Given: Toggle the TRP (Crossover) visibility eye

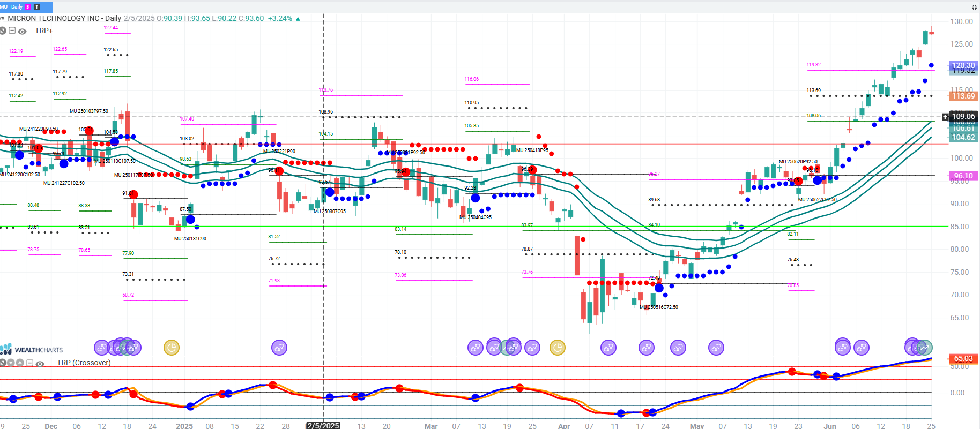Looking at the screenshot, I should tap(40, 363).
